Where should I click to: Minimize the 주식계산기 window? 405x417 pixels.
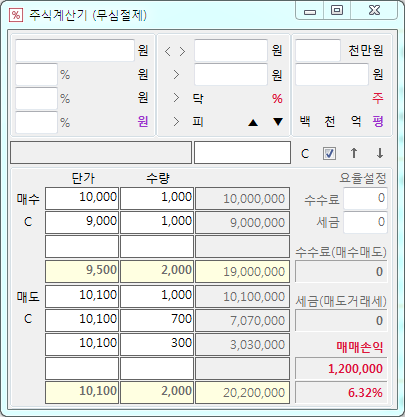point(310,11)
